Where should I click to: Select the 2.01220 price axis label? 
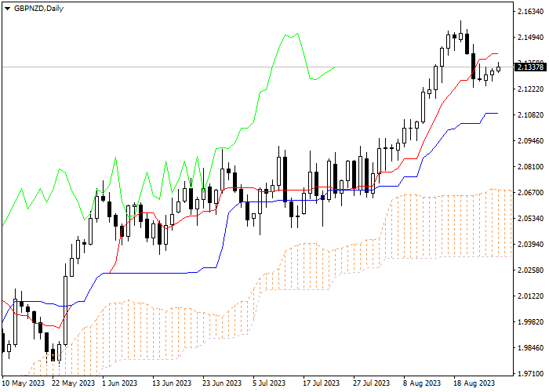530,296
